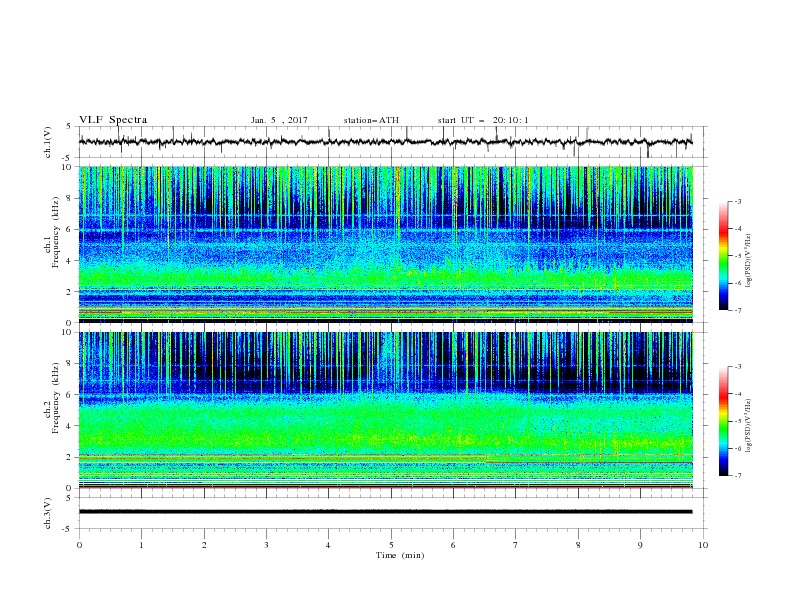
Task: Click the time axis tick label "1"
Action: pyautogui.click(x=141, y=545)
